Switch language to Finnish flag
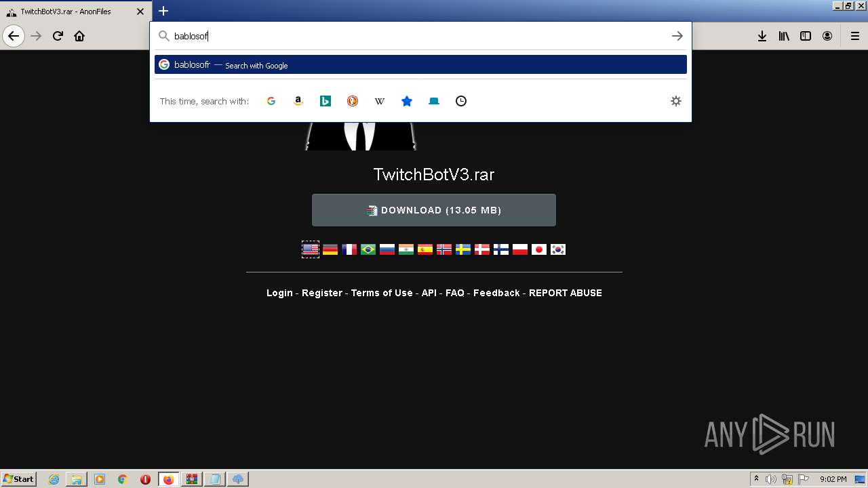The image size is (868, 488). tap(501, 249)
